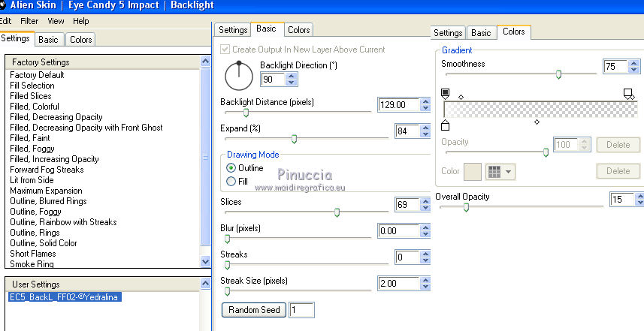Select EC5_BackL_FF02 user setting

click(x=65, y=297)
